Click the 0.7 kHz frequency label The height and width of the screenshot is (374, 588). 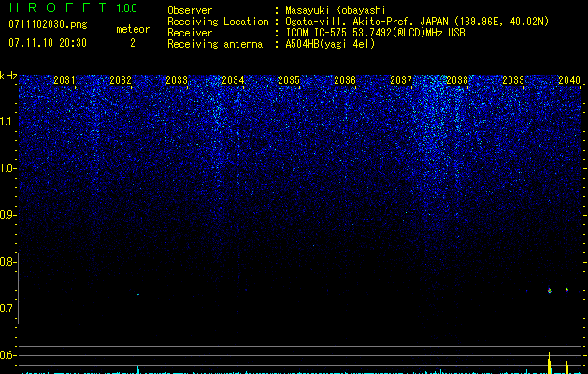[x=7, y=309]
